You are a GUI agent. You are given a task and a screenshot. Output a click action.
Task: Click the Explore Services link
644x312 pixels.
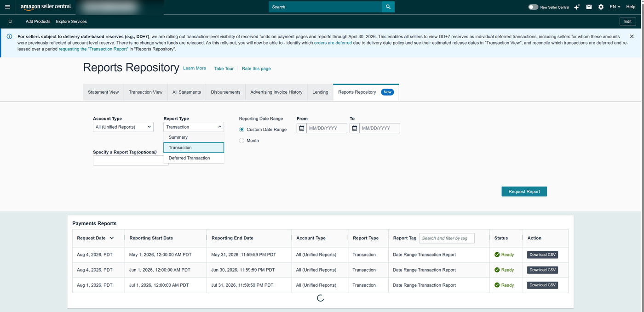71,22
